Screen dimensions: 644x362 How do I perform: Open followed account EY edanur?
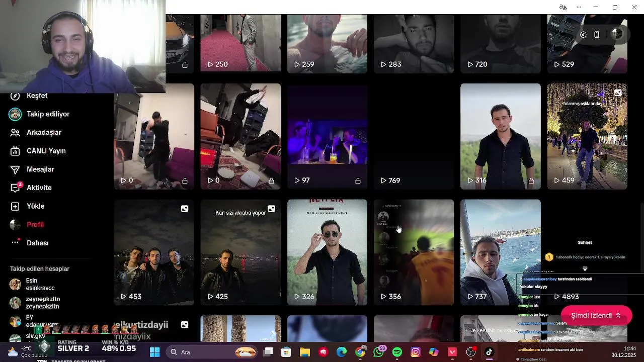click(x=34, y=321)
